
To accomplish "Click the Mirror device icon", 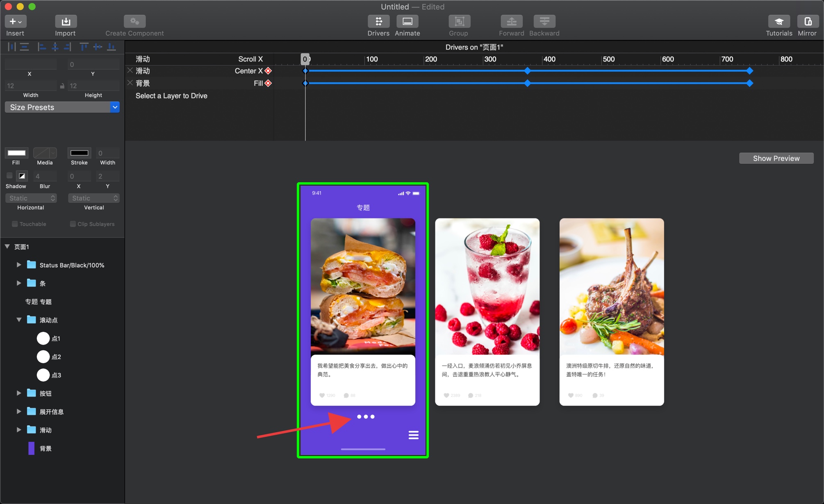I will point(807,21).
